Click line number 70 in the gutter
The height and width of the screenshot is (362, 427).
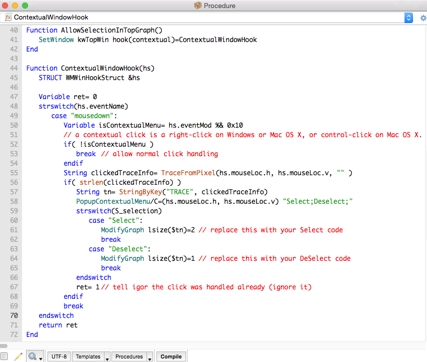click(x=14, y=315)
